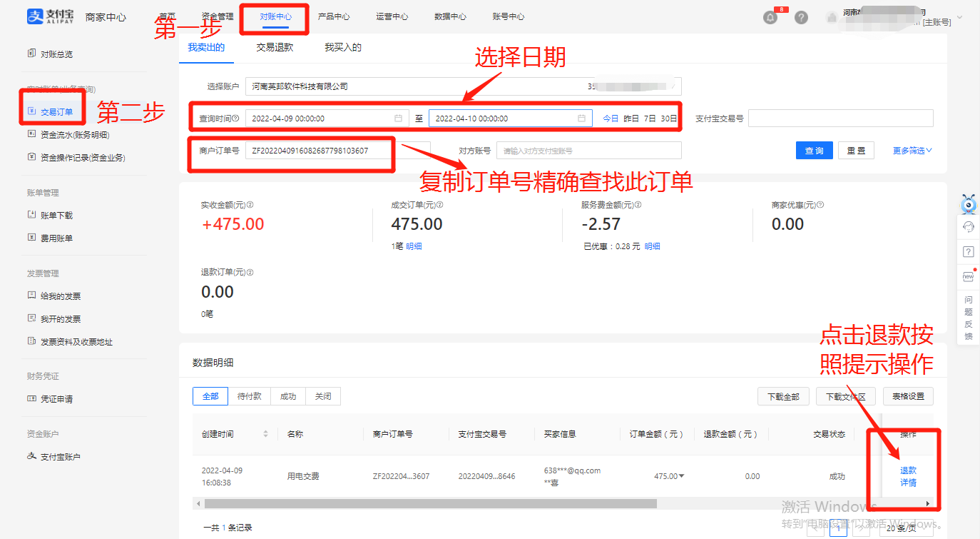
Task: Click the 下载文件区 button
Action: pos(846,396)
